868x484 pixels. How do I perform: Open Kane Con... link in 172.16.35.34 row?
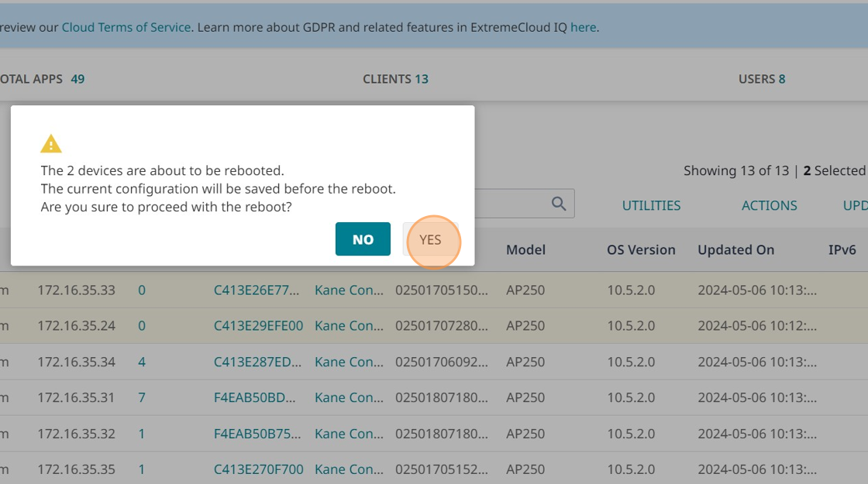point(349,362)
